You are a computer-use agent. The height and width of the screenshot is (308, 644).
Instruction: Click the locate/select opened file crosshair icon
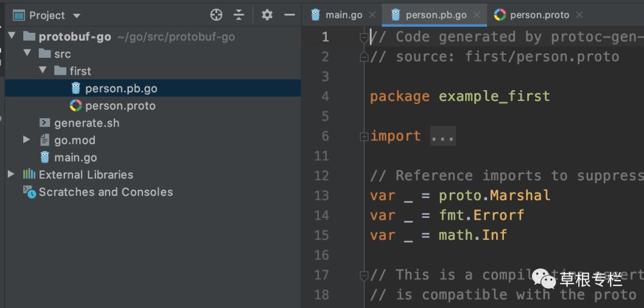pyautogui.click(x=216, y=15)
